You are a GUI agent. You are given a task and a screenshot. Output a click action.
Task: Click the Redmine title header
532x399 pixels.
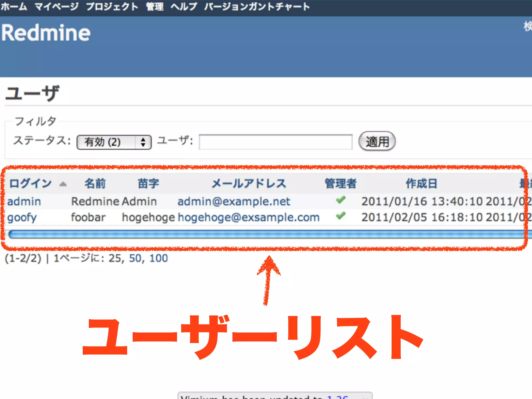(x=46, y=33)
